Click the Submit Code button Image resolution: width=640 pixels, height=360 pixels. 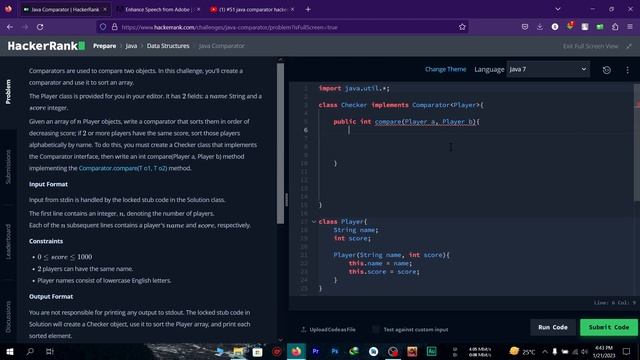[x=609, y=327]
